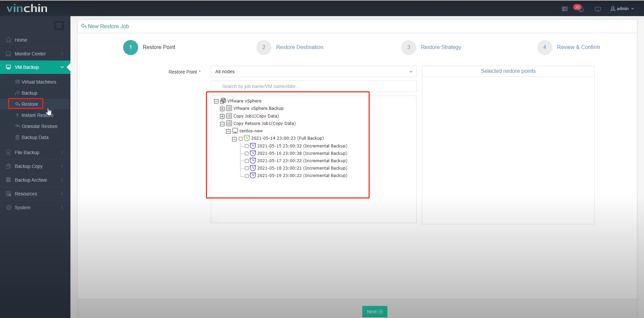Click clock icon of 2021-05-19 incremental backup
This screenshot has height=318, width=644.
[x=253, y=175]
